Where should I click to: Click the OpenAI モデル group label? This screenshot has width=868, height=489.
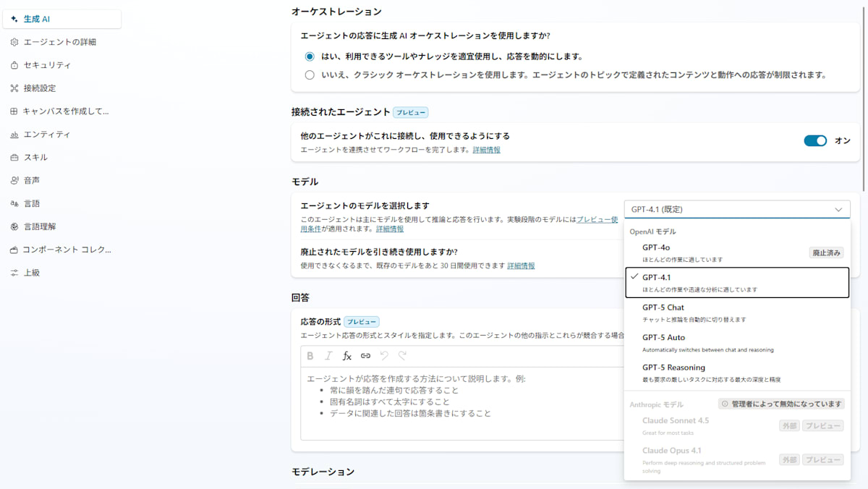tap(652, 231)
